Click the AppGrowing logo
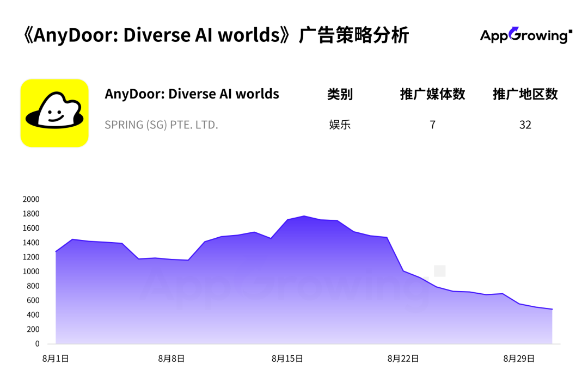This screenshot has width=588, height=389. tap(526, 35)
